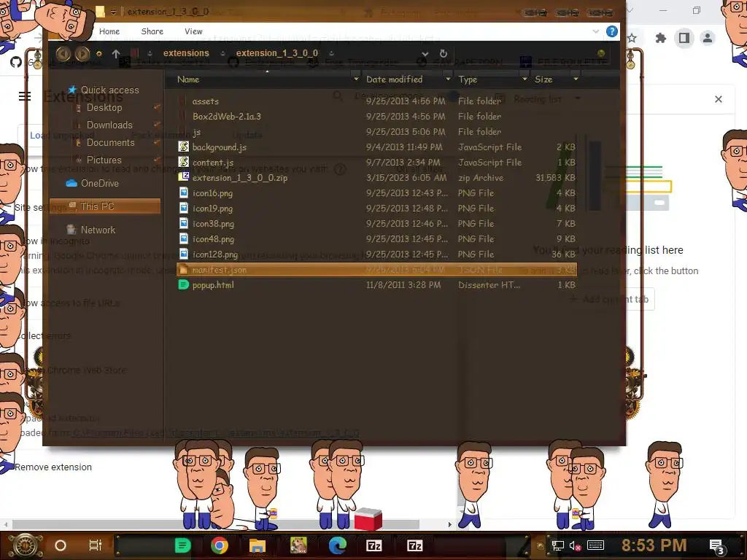Click the 8:53 PM taskbar clock
The image size is (747, 560).
654,545
